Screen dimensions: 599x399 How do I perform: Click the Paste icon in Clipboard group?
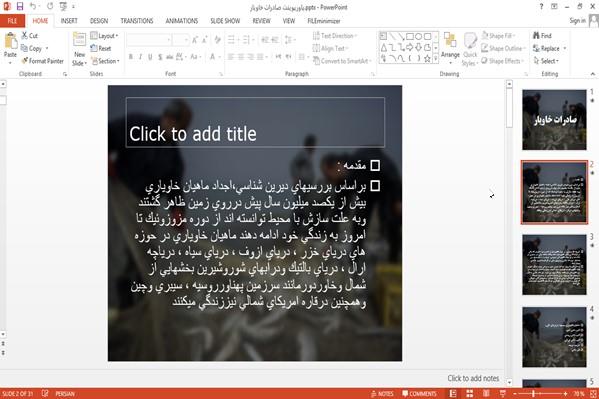tap(10, 41)
